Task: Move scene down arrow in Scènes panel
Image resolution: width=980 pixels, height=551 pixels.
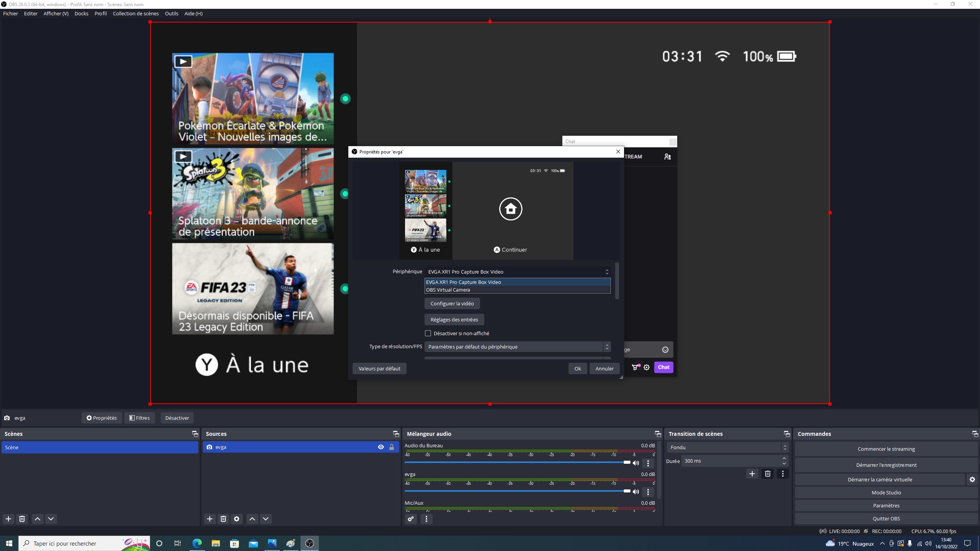Action: point(51,519)
